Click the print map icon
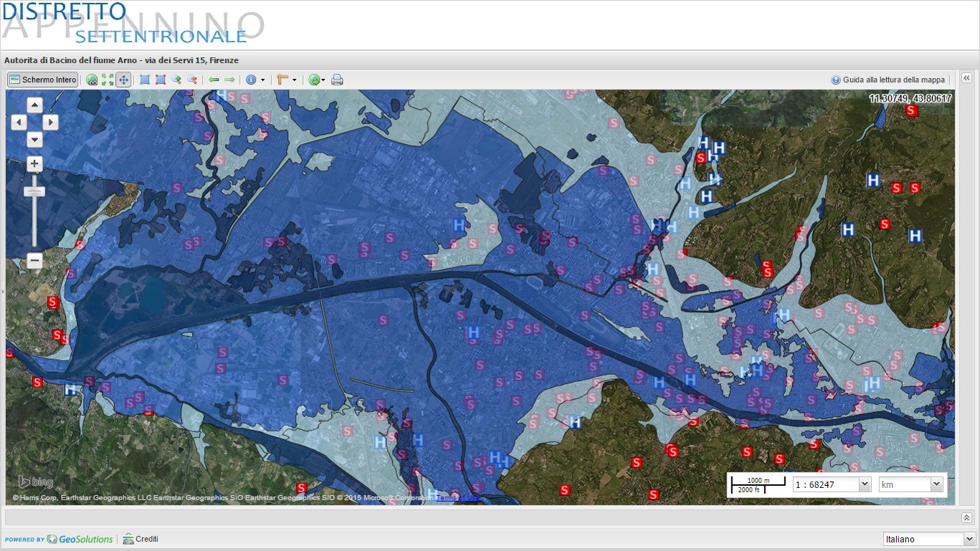 point(337,80)
